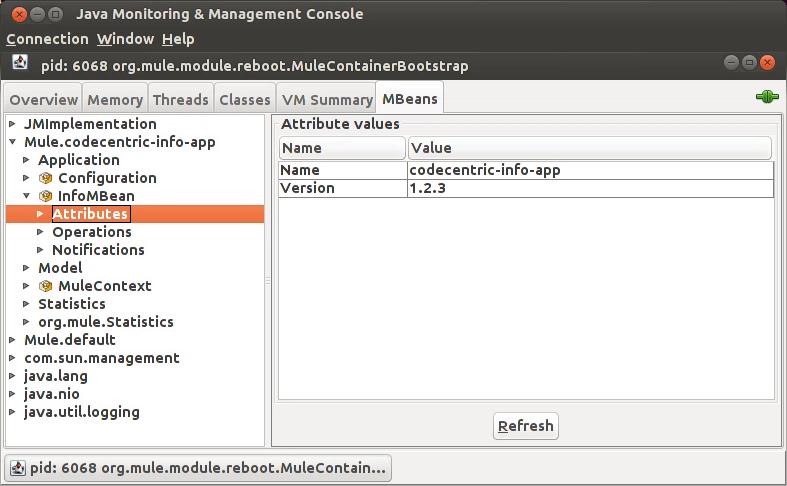Click the Configuration MBean icon

45,178
